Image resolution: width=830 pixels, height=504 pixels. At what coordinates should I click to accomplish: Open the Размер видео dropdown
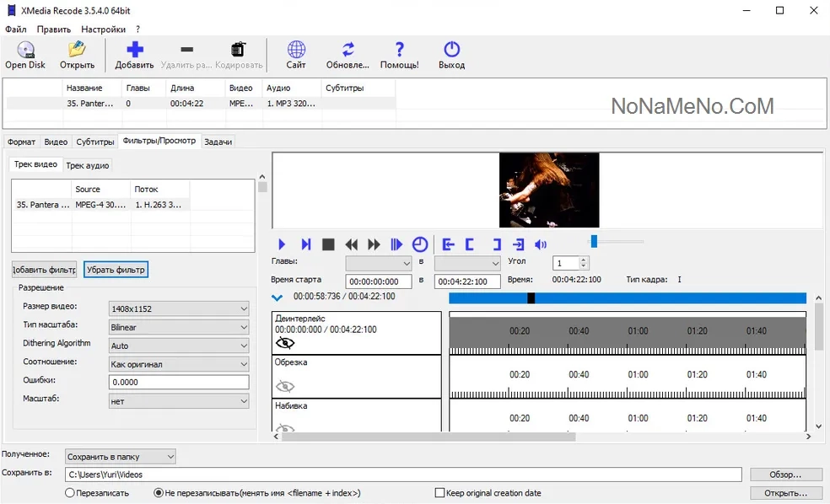pyautogui.click(x=179, y=308)
